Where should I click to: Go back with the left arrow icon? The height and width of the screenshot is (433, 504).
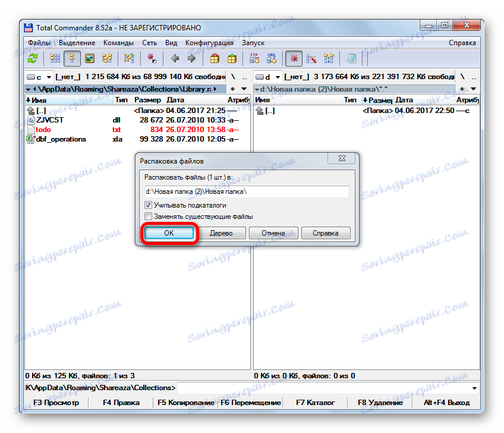pyautogui.click(x=175, y=58)
